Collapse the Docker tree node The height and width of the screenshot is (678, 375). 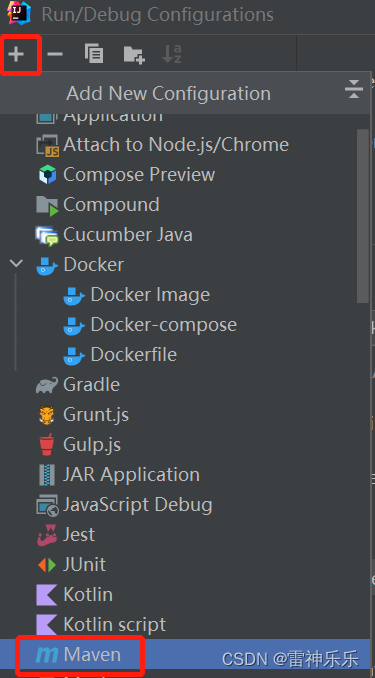[x=16, y=263]
